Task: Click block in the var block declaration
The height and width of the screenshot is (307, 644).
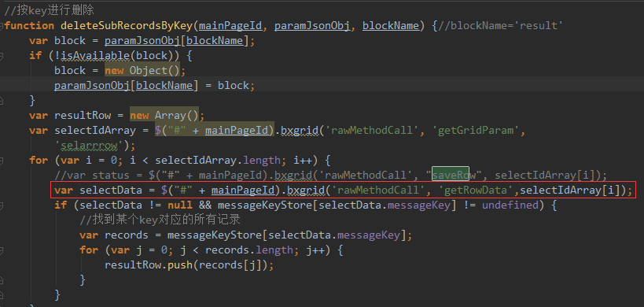Action: [x=70, y=41]
